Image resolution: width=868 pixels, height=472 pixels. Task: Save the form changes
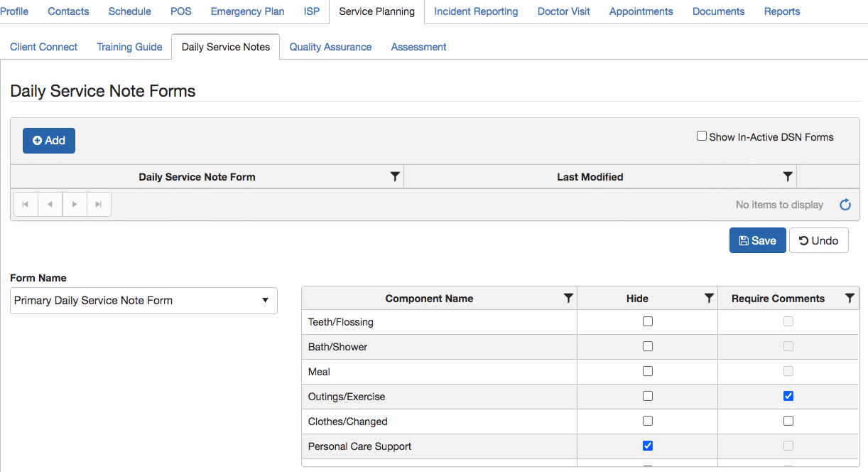pyautogui.click(x=757, y=240)
